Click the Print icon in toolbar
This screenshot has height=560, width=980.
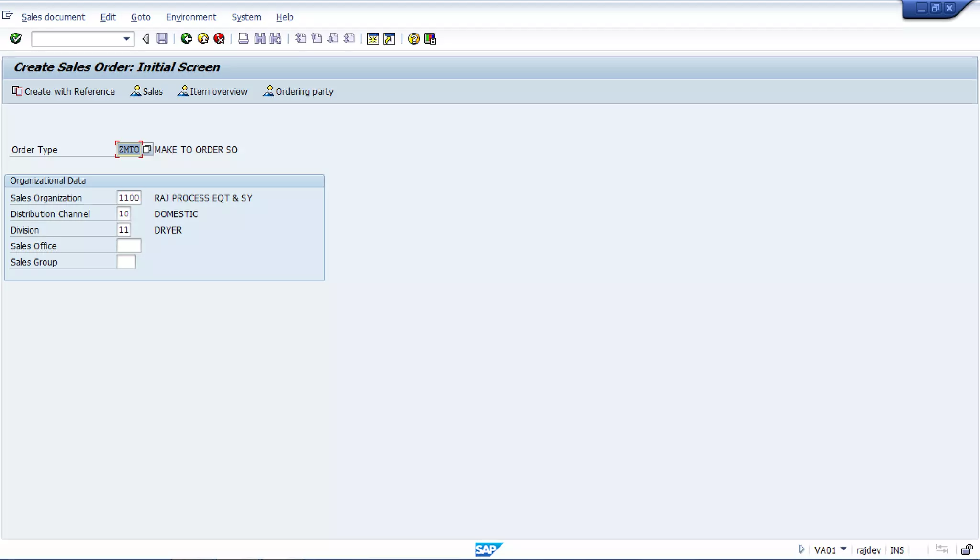pyautogui.click(x=243, y=38)
